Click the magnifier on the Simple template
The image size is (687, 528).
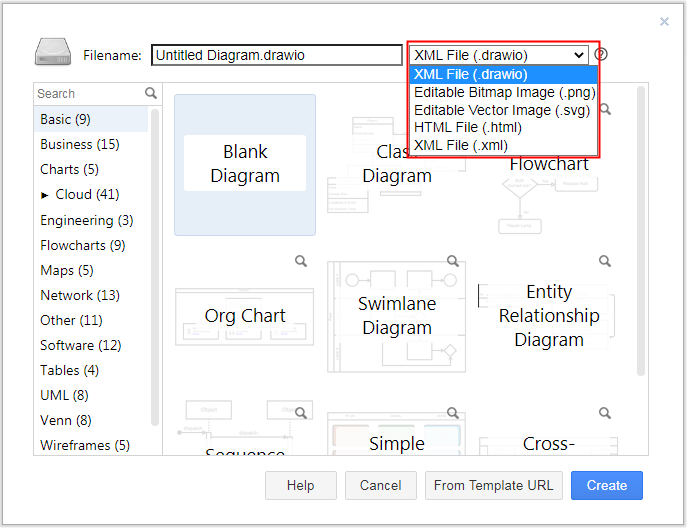(x=453, y=413)
